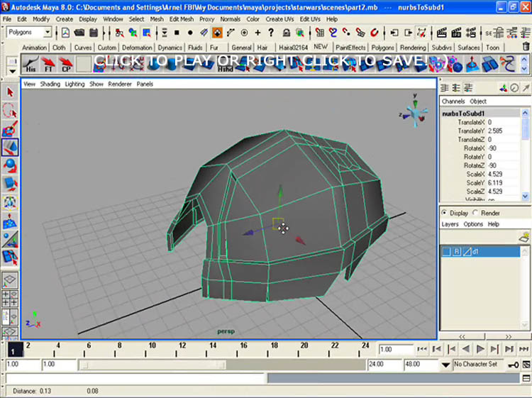Click the auto keyframe key icon
Image resolution: width=532 pixels, height=398 pixels.
[x=514, y=365]
